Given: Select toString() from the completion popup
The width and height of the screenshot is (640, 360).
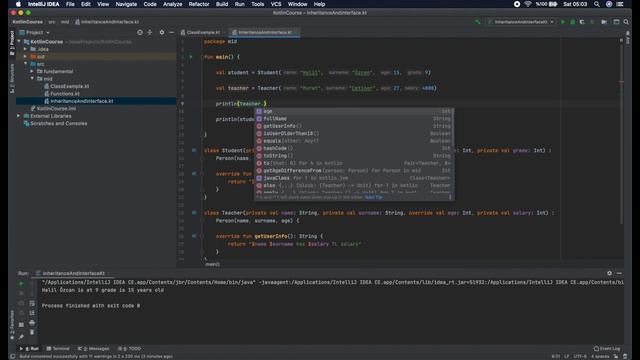Looking at the screenshot, I should click(x=354, y=156).
